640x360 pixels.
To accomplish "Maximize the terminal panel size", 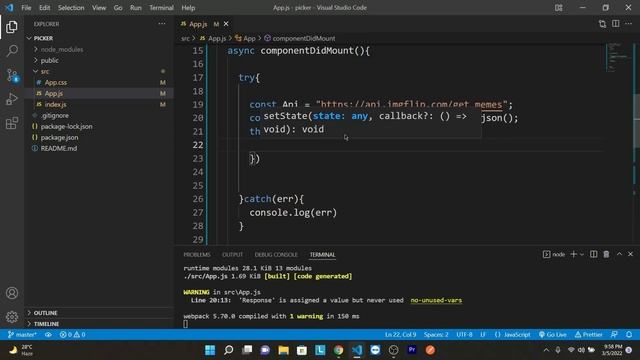I will [619, 254].
